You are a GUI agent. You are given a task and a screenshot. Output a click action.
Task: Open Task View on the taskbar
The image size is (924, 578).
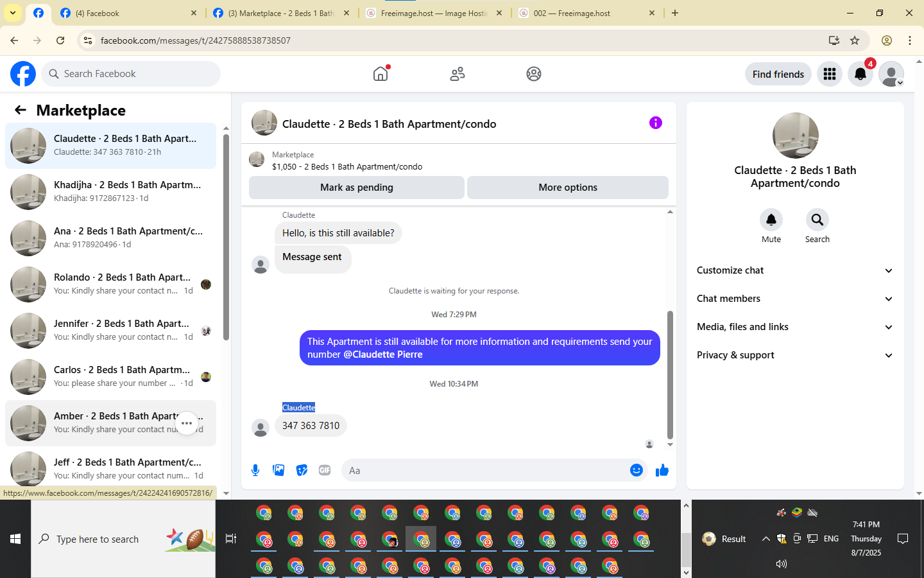coord(231,539)
